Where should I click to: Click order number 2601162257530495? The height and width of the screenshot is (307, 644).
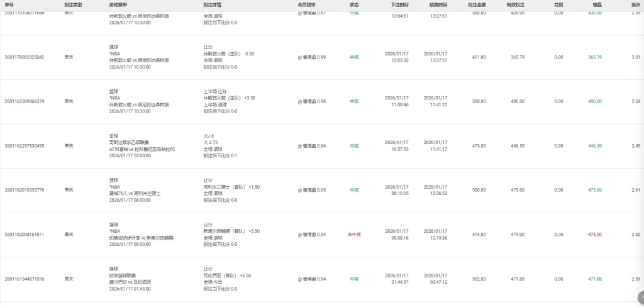point(25,146)
